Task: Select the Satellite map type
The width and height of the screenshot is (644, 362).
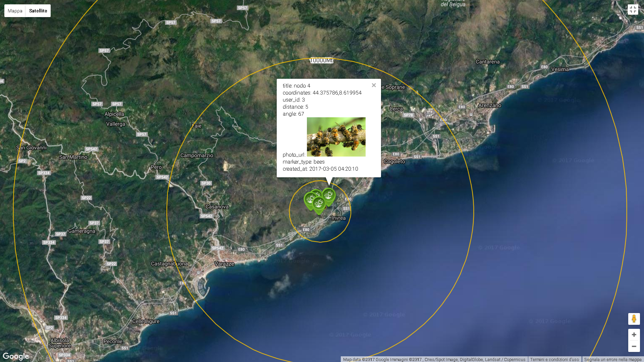Action: (x=38, y=11)
